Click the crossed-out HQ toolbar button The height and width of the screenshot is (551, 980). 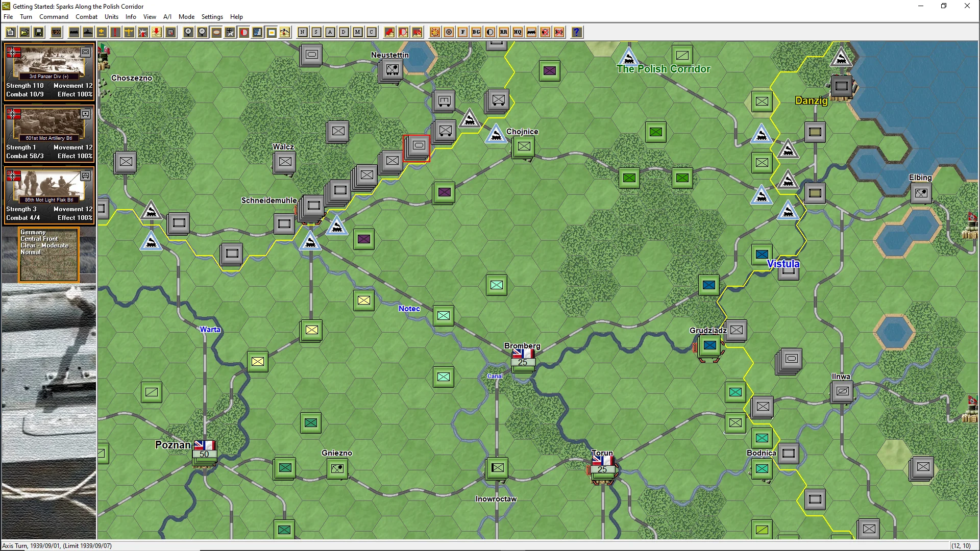(559, 32)
